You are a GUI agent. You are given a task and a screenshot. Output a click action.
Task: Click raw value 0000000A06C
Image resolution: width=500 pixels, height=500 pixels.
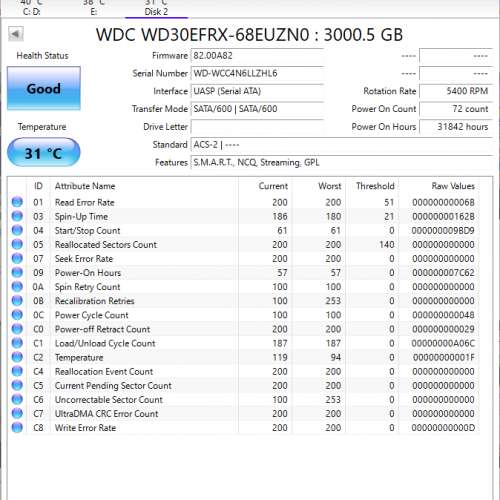(x=443, y=343)
